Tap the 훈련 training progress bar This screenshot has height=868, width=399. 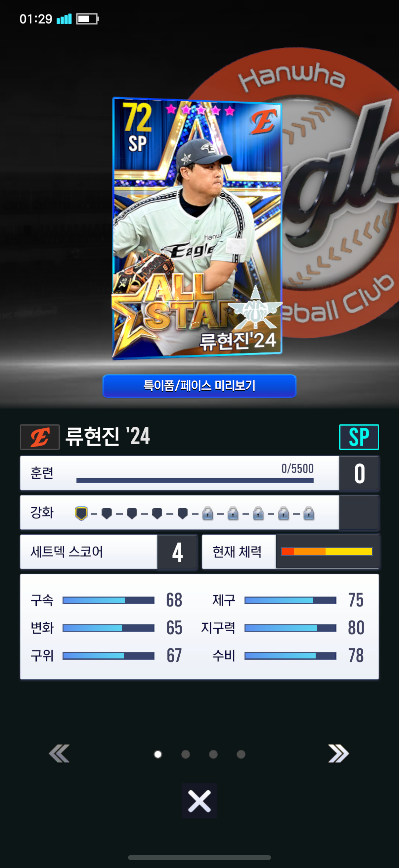click(x=195, y=480)
